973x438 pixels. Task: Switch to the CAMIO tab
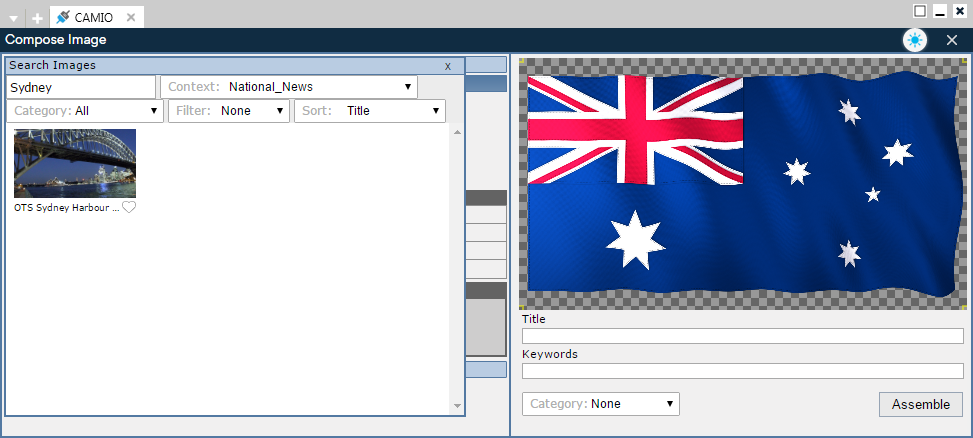click(94, 18)
